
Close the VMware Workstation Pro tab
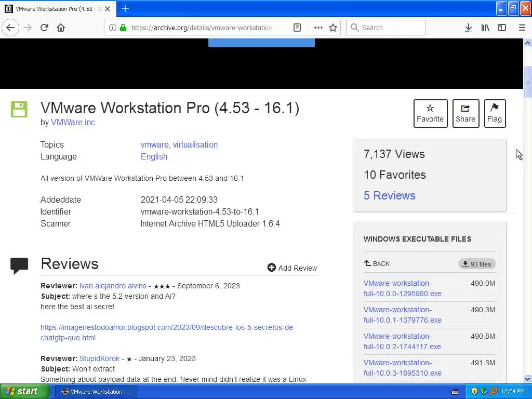(x=108, y=9)
